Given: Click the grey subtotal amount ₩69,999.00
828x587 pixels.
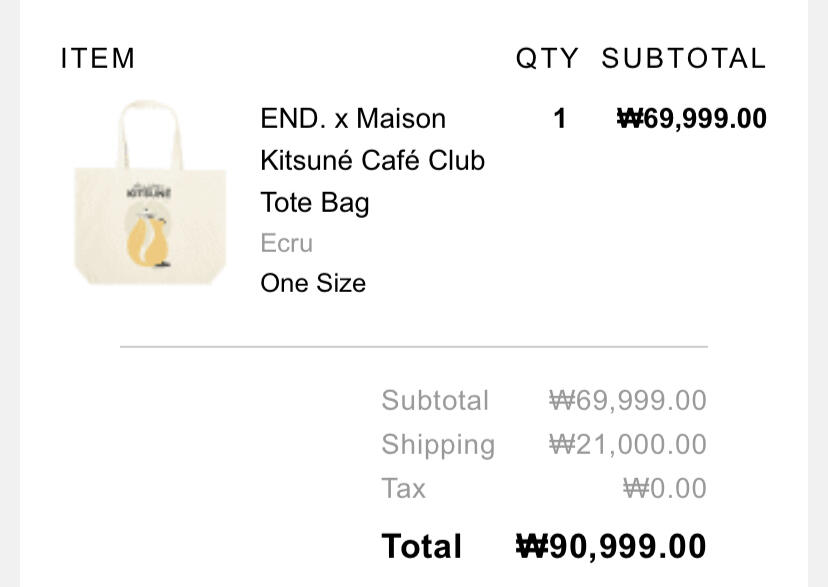Looking at the screenshot, I should [x=627, y=401].
